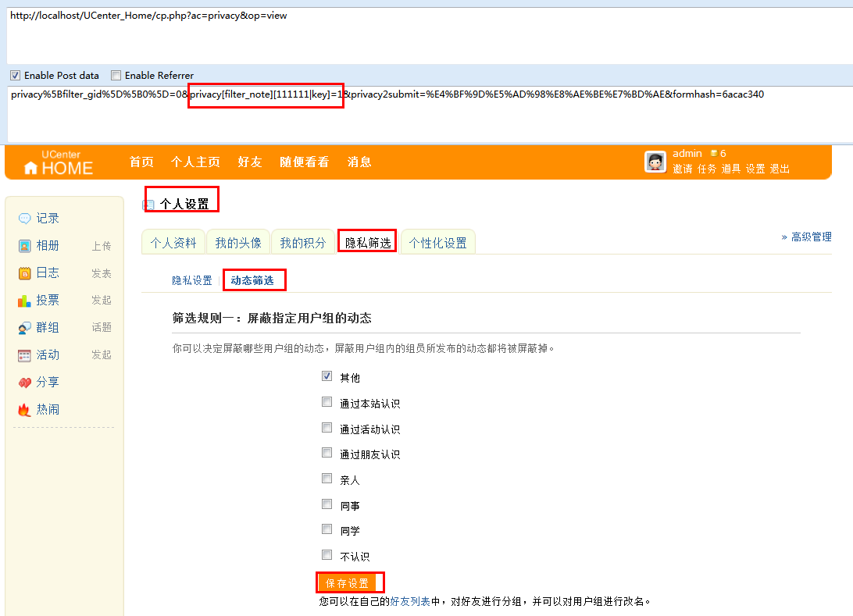Click the 上传 link beside 相册
This screenshot has width=853, height=616.
click(x=102, y=246)
